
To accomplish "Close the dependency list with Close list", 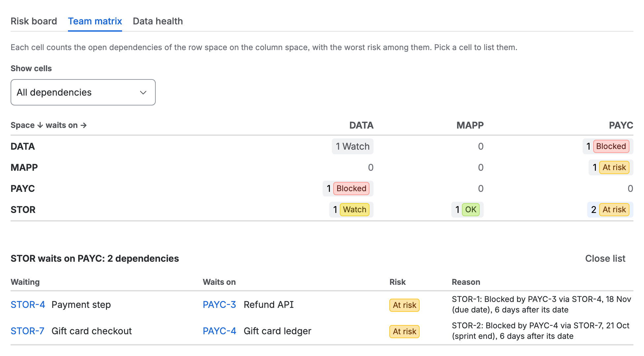I will coord(605,258).
